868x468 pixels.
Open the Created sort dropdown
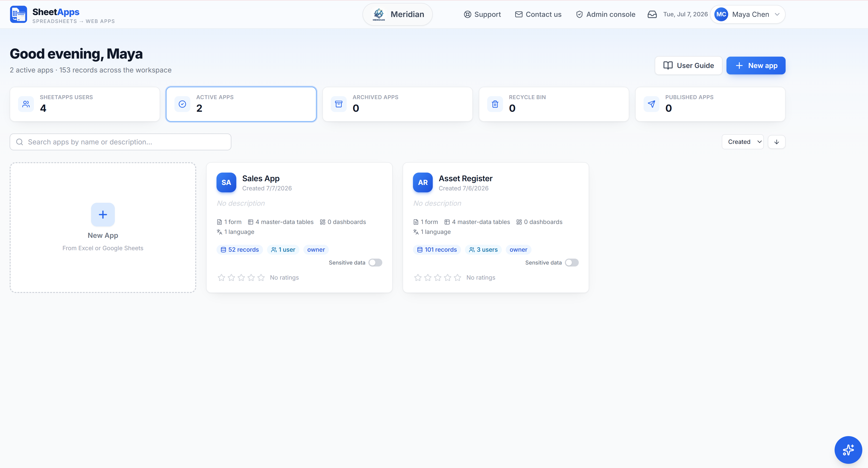(743, 142)
